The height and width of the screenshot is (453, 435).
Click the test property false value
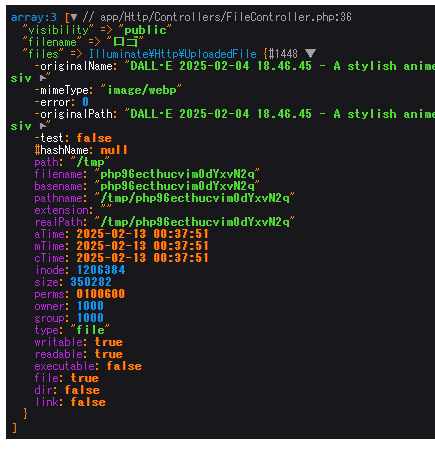pyautogui.click(x=94, y=138)
